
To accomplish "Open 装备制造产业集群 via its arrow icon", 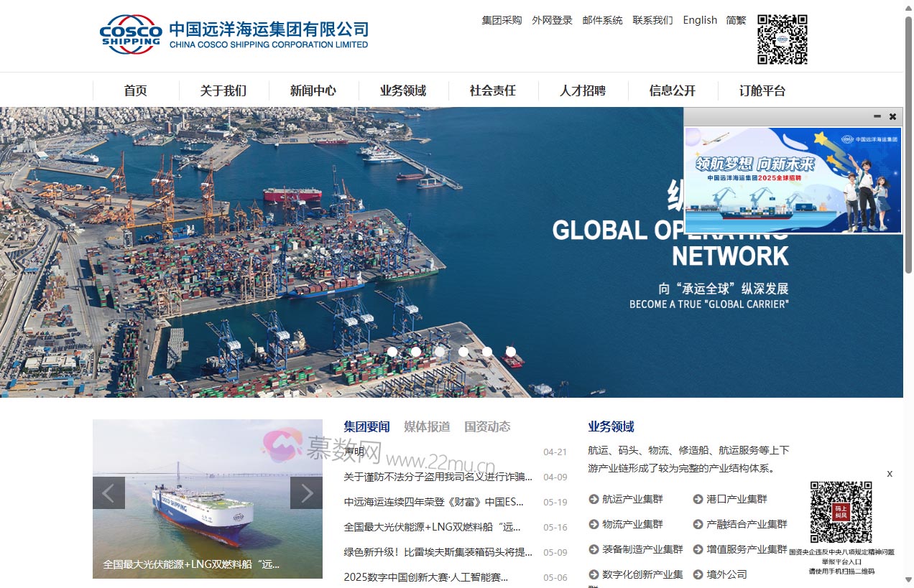I will pyautogui.click(x=592, y=549).
